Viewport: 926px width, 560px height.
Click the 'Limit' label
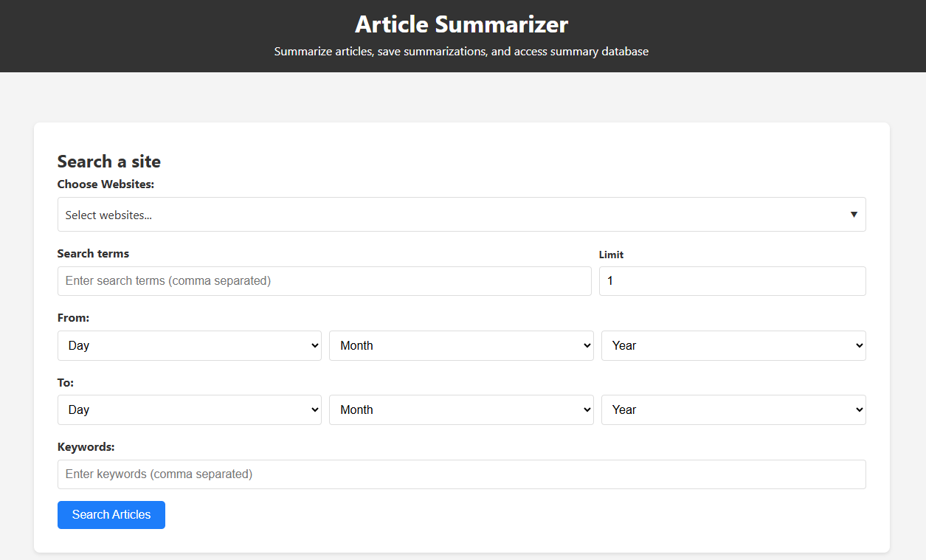tap(611, 255)
